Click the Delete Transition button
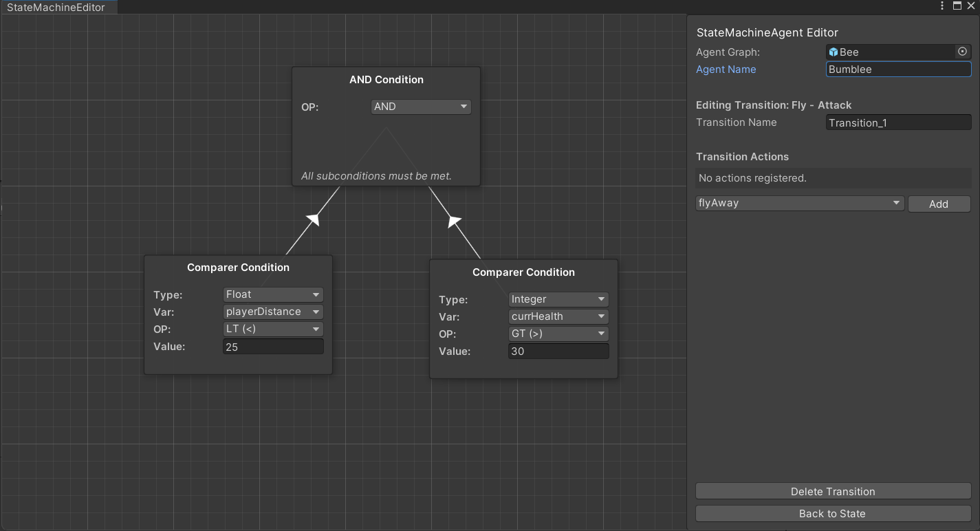Screen dimensions: 980x531 coord(833,491)
